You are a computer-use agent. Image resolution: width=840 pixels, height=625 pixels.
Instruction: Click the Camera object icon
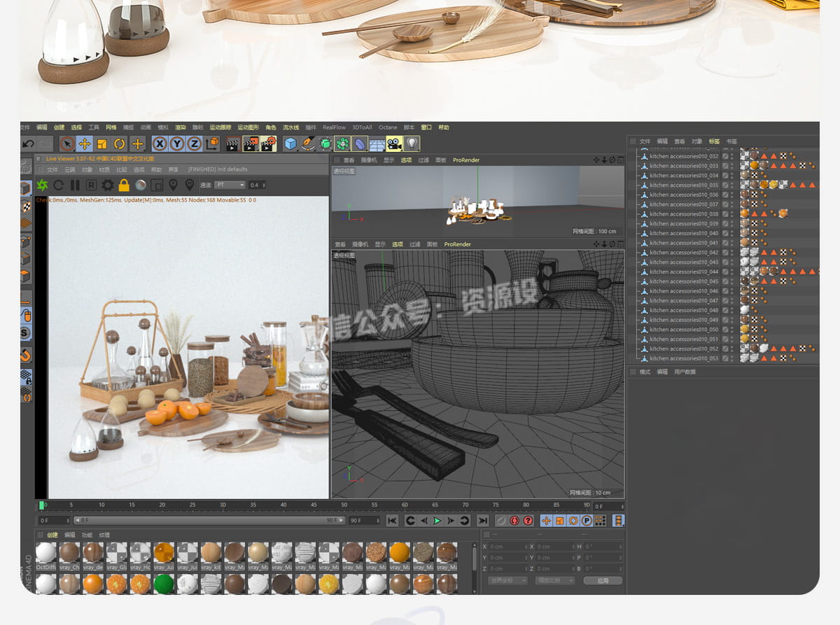coord(394,143)
